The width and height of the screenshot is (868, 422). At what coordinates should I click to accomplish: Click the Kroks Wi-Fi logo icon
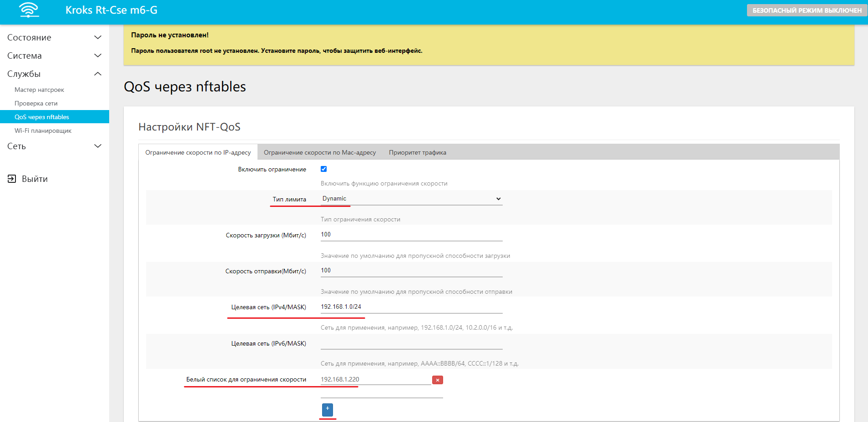[x=29, y=10]
